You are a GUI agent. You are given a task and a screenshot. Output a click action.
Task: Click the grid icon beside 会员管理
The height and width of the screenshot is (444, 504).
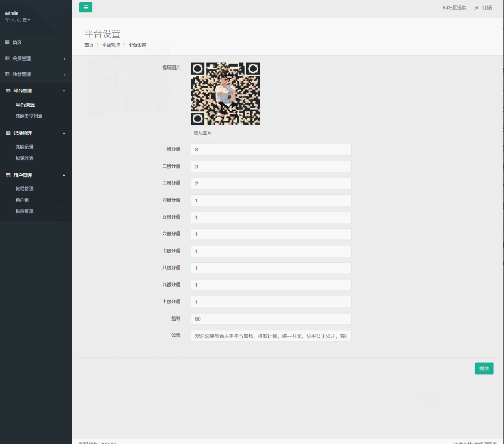pos(7,58)
